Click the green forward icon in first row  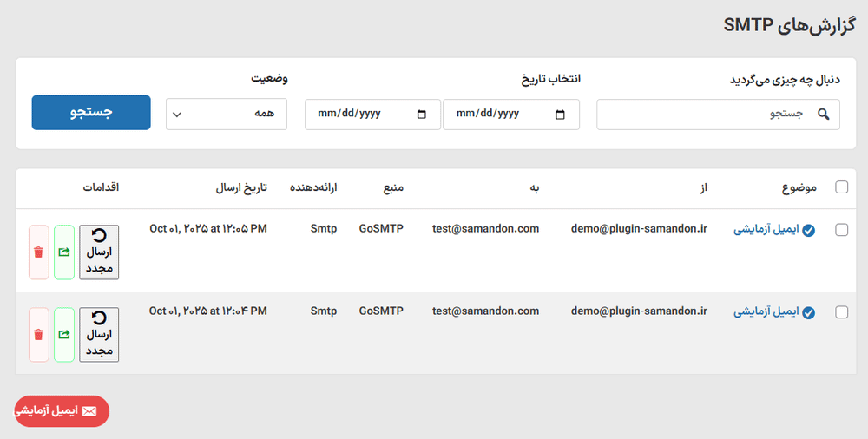63,252
